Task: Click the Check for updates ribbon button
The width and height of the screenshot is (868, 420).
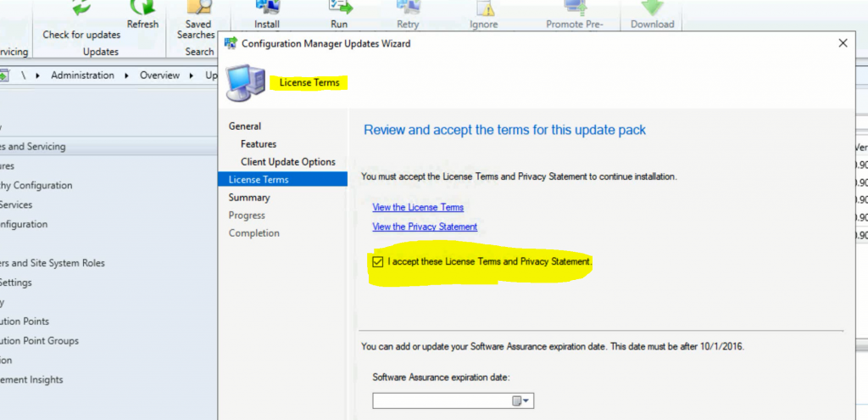Action: [81, 20]
